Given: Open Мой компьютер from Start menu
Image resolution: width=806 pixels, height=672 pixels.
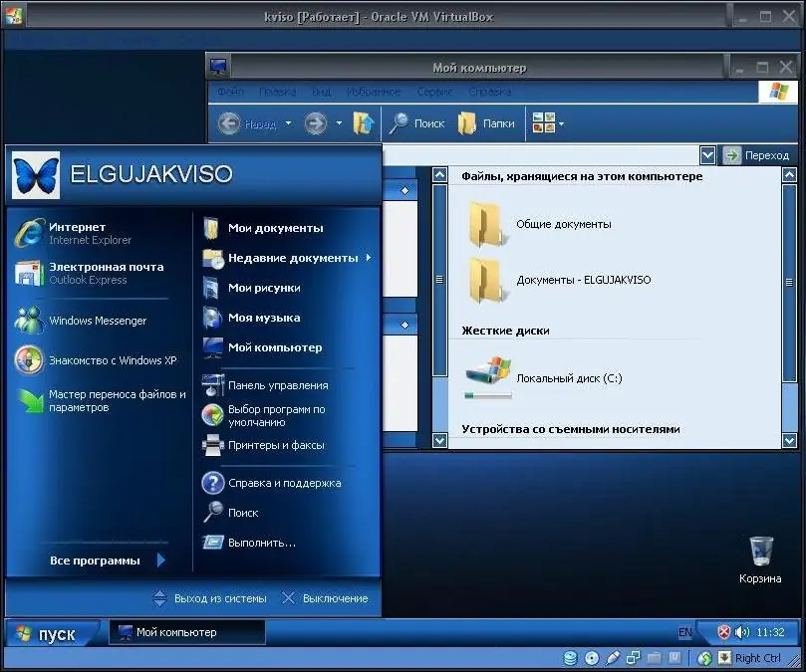Looking at the screenshot, I should click(263, 347).
